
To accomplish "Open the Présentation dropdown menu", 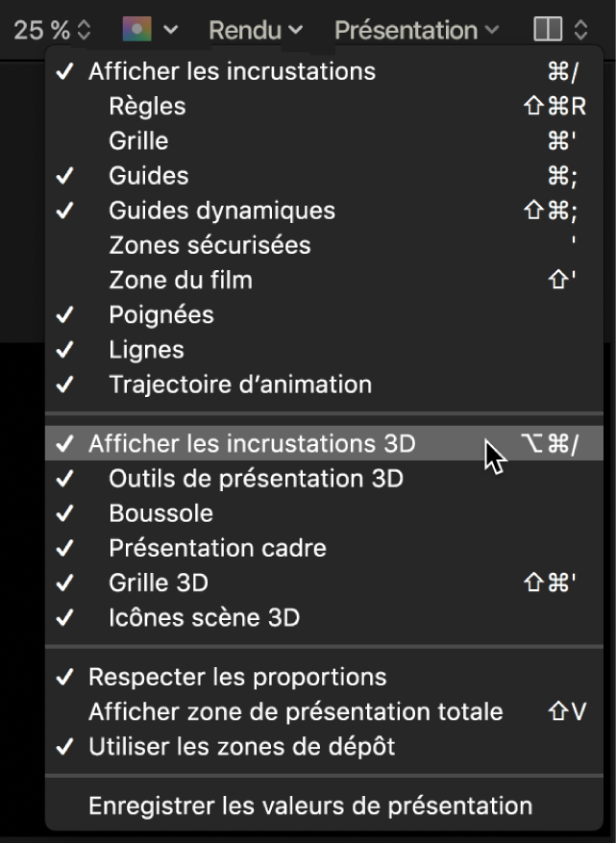I will 408,29.
